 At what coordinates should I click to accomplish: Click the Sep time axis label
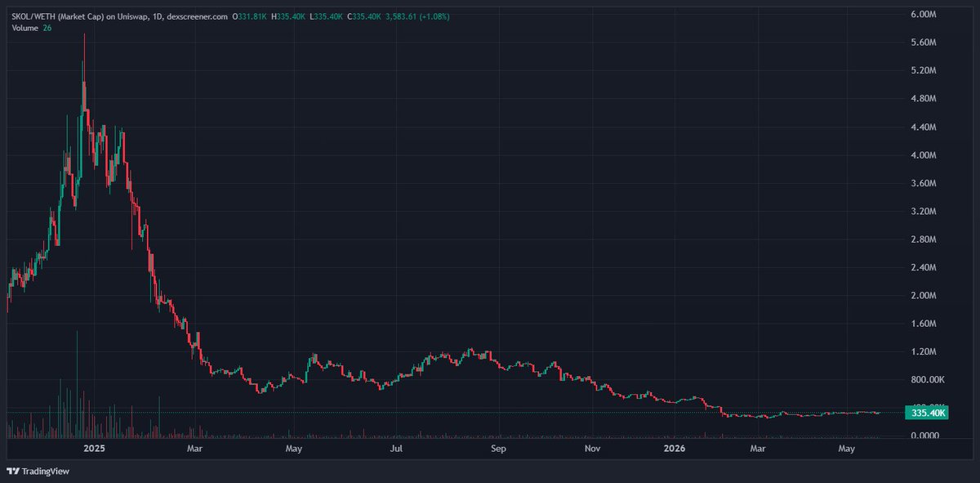(499, 449)
